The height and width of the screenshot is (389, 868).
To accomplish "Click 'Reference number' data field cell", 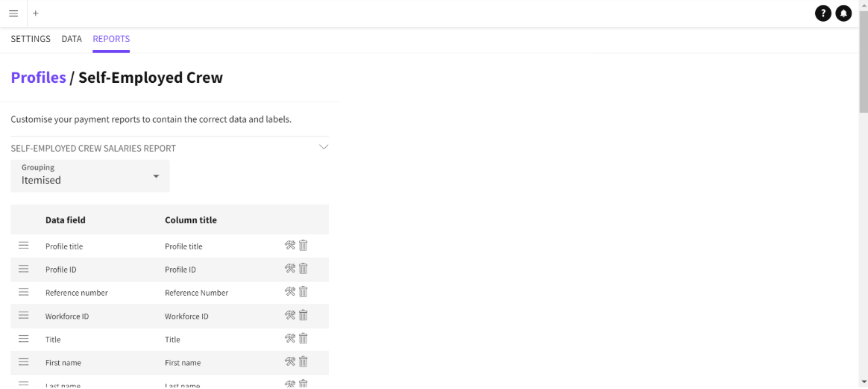I will point(76,293).
